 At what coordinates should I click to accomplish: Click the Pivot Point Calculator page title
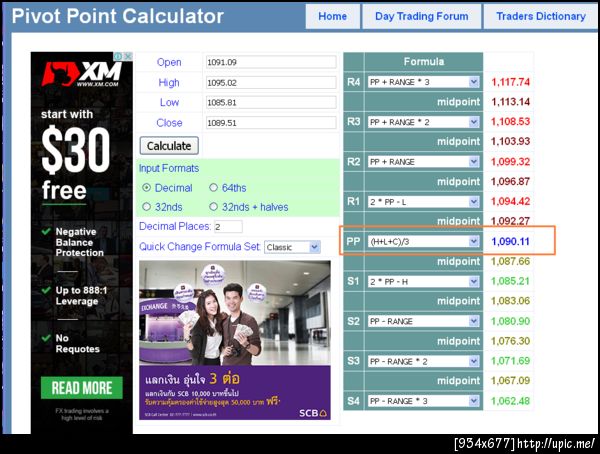(x=117, y=16)
